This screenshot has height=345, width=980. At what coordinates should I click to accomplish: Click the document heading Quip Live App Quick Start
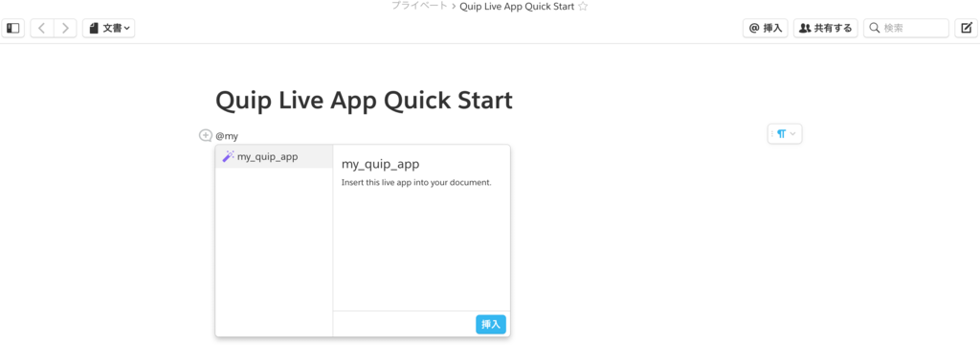[x=364, y=101]
